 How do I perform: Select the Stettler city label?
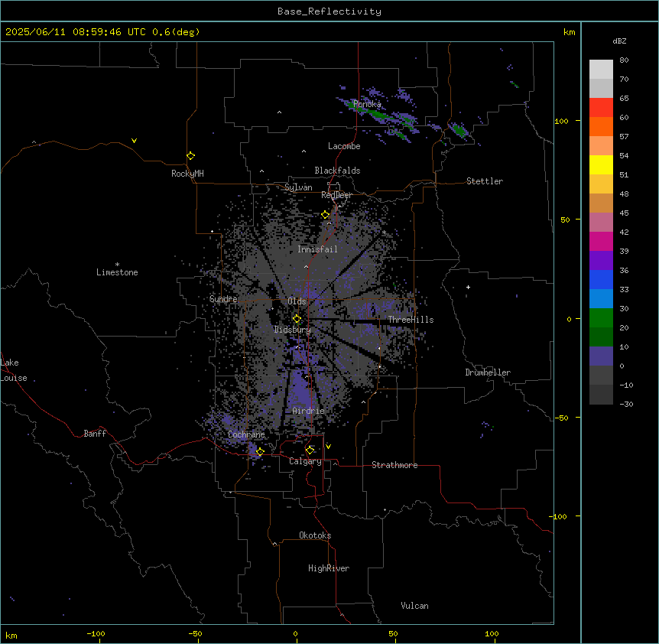click(485, 181)
